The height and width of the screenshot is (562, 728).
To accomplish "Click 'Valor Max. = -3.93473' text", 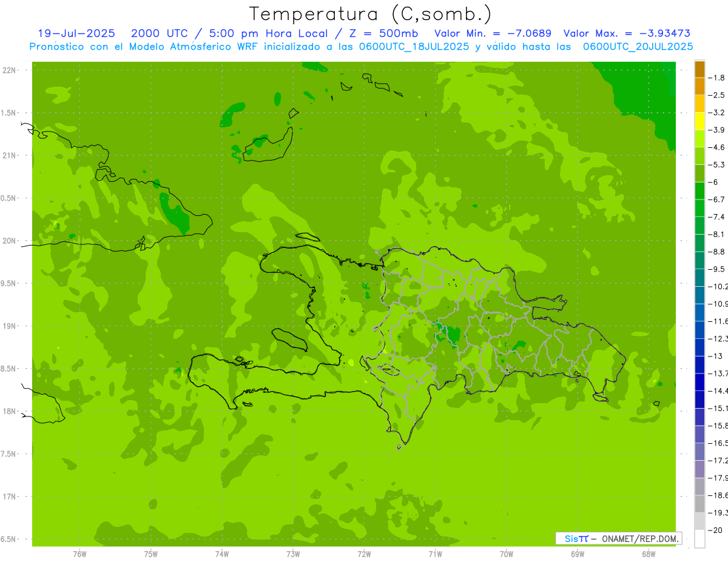I will (x=627, y=33).
